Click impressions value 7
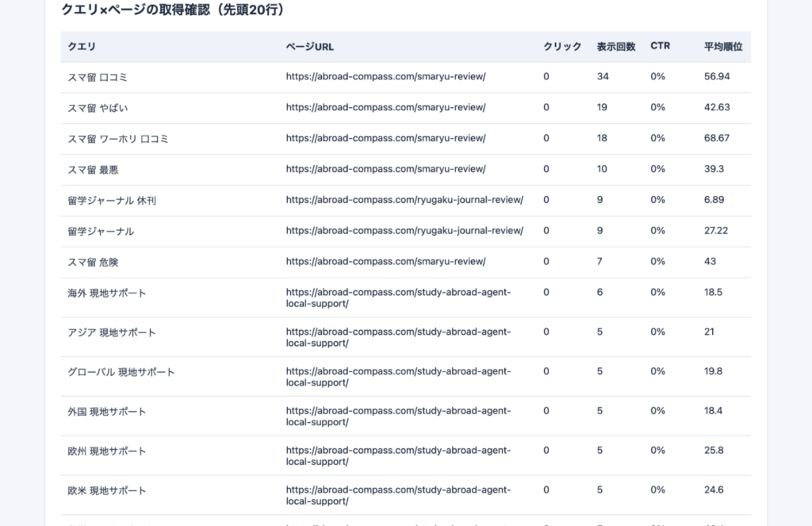Viewport: 812px width, 526px height. 599,262
